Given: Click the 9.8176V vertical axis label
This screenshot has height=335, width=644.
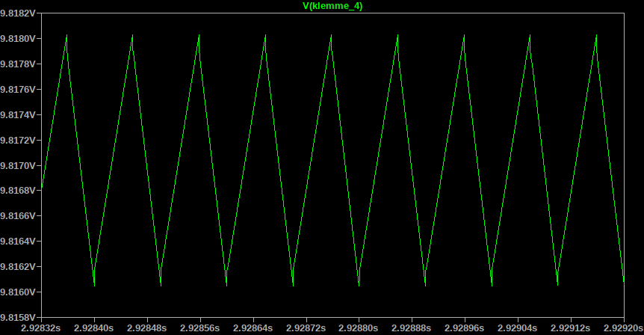Looking at the screenshot, I should [x=18, y=89].
